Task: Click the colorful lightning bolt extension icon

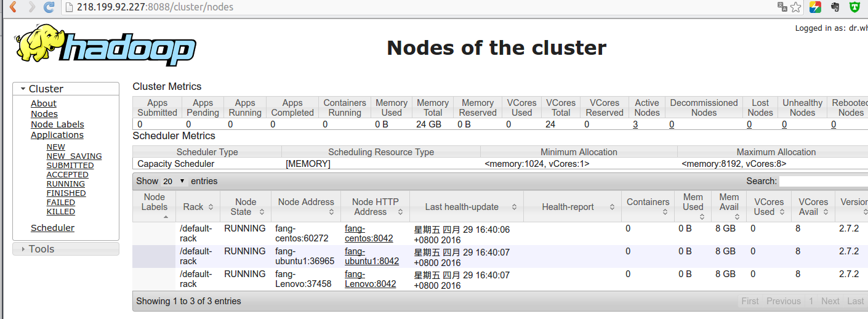Action: [x=815, y=7]
